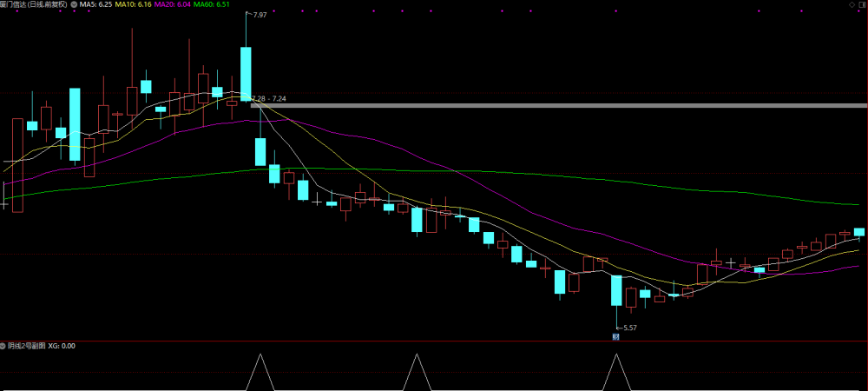Click the 7.97 high price label
The image size is (868, 391).
[259, 15]
